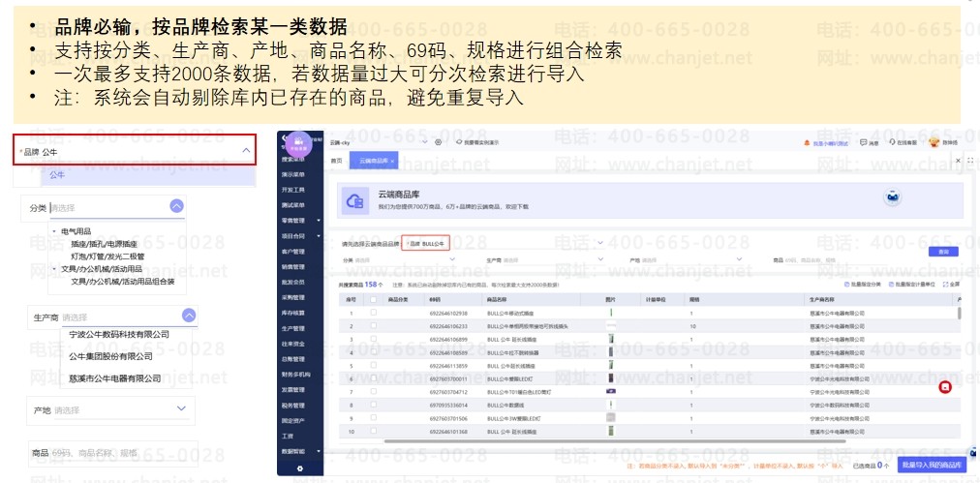Click the red floating help icon
The width and height of the screenshot is (980, 483).
tap(945, 387)
